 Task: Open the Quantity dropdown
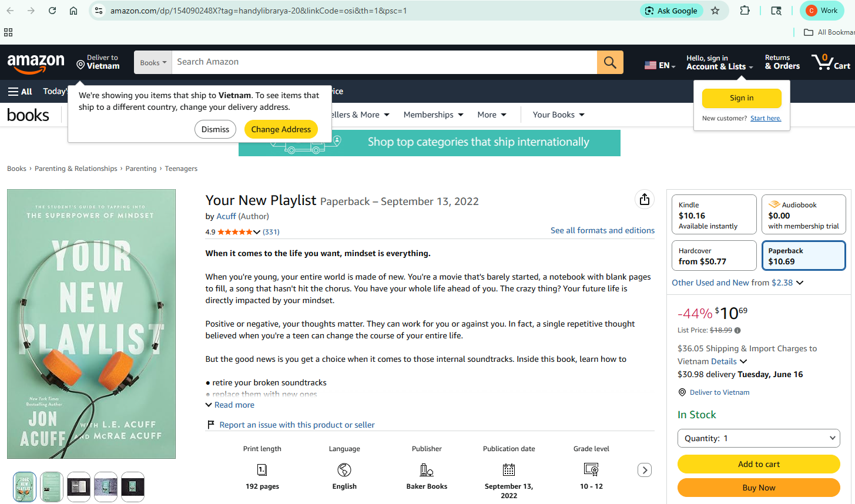coord(759,438)
